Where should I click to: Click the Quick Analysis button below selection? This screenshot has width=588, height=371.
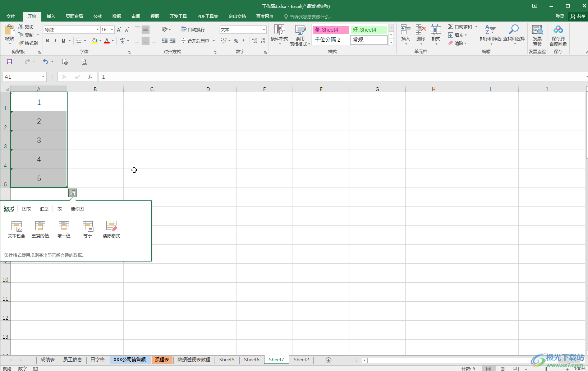click(73, 193)
